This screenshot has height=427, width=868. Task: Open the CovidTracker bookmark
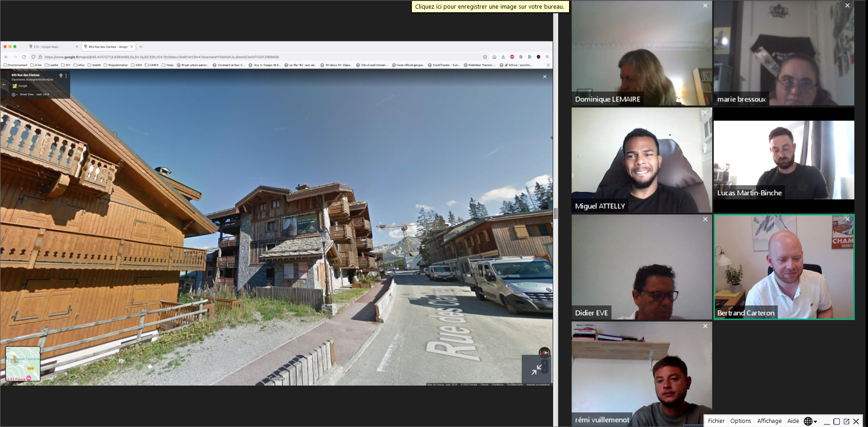tap(444, 65)
